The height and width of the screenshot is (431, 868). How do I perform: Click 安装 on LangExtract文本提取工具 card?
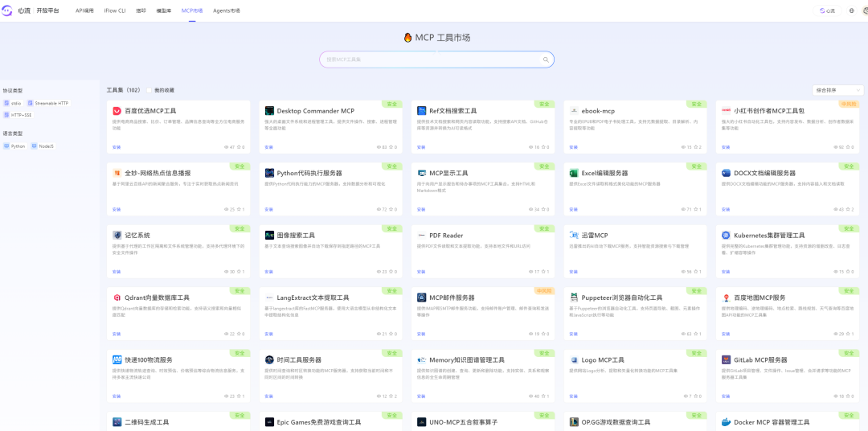click(268, 334)
